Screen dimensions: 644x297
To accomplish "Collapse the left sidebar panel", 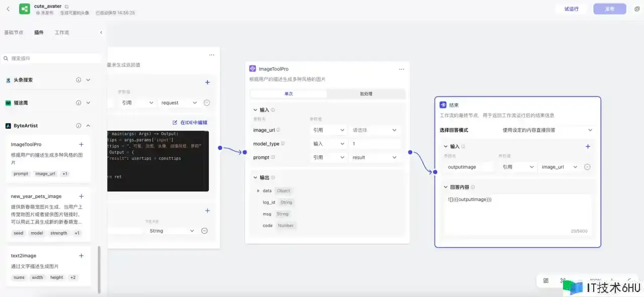I will (x=101, y=33).
